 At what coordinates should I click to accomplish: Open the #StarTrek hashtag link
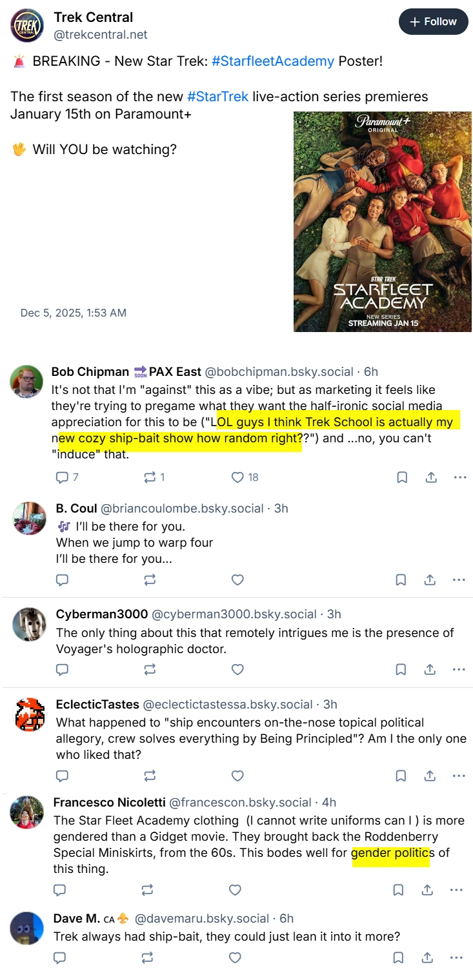(x=218, y=97)
